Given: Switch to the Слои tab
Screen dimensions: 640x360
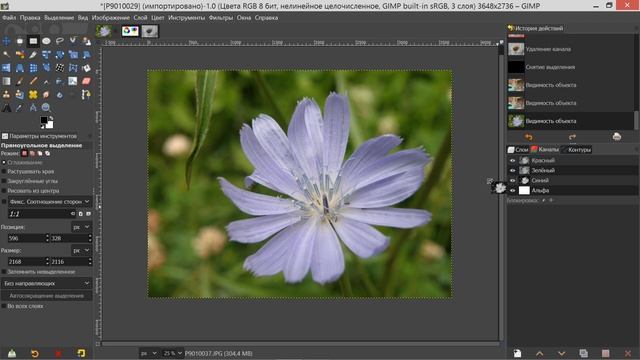Looking at the screenshot, I should 518,150.
